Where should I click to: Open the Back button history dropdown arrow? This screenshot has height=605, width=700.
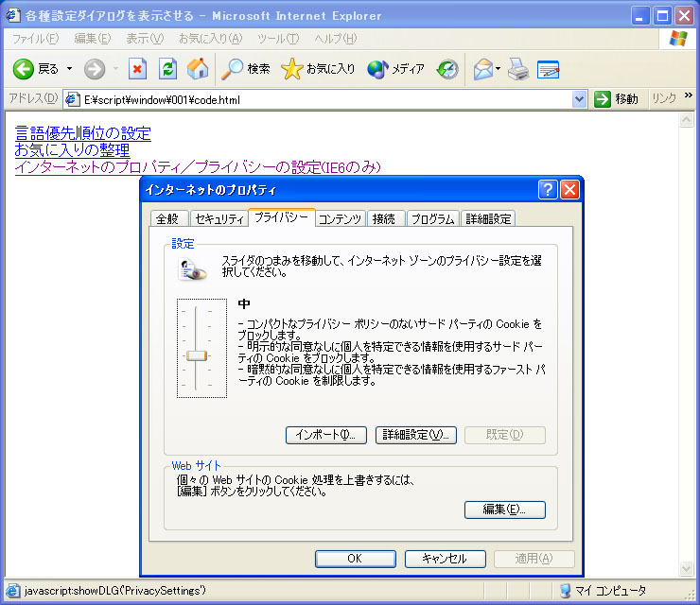click(x=69, y=69)
